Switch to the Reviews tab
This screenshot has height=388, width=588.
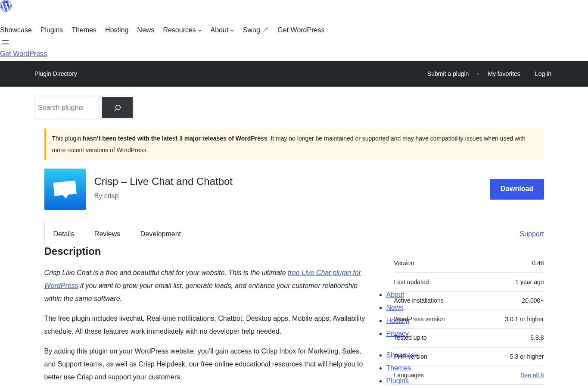107,234
